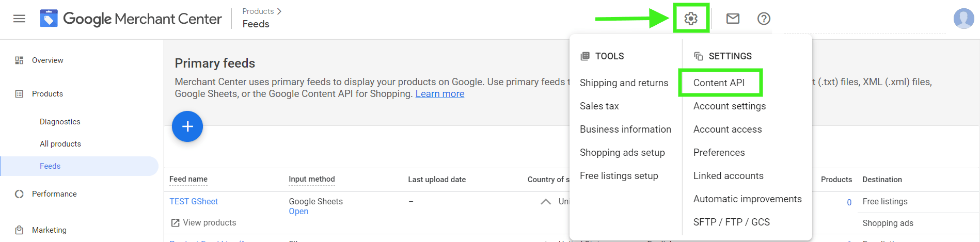Click View products under TEST GSheet
This screenshot has height=242, width=980.
point(203,223)
